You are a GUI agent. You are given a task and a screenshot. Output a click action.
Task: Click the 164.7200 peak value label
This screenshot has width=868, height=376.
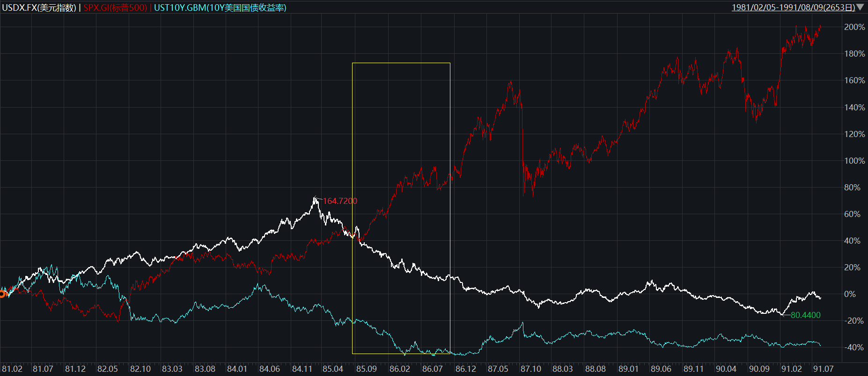coord(340,201)
